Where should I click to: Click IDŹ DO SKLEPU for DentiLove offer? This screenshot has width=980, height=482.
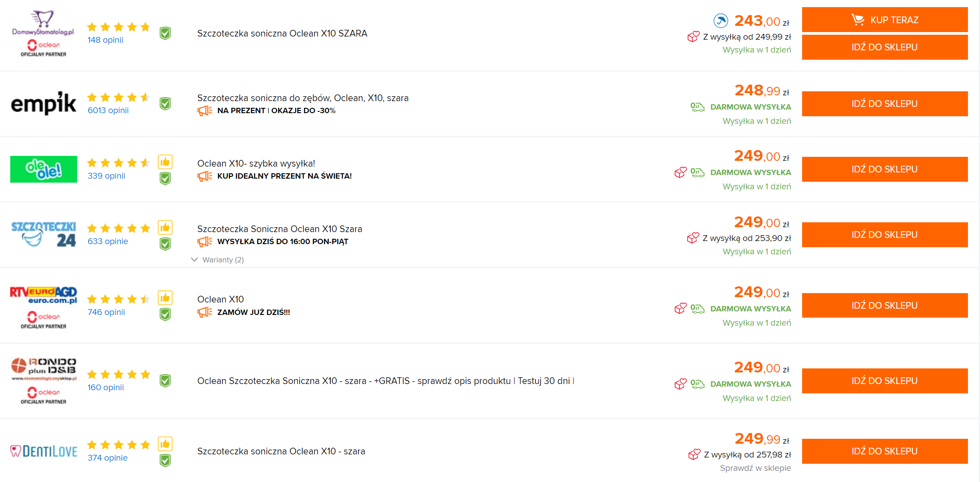tap(885, 451)
